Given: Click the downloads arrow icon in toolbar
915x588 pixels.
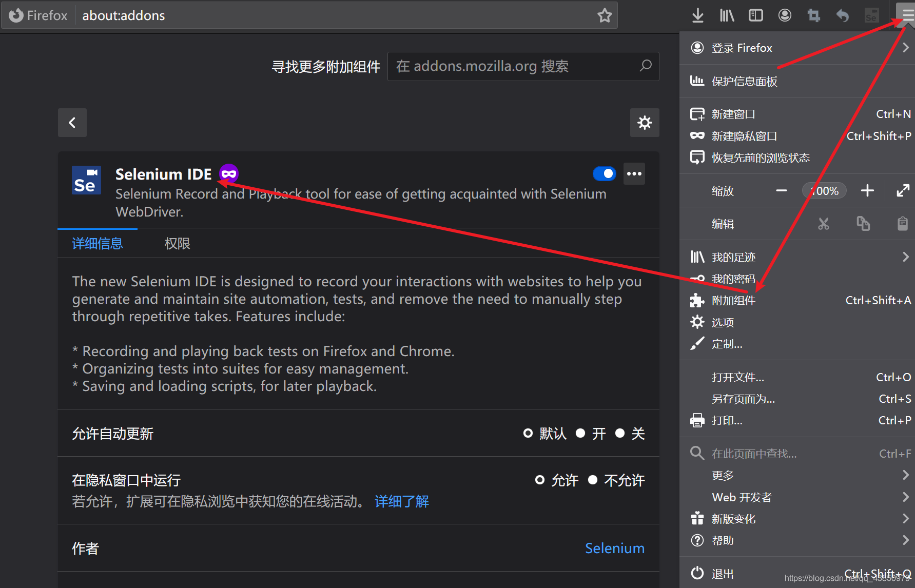Looking at the screenshot, I should point(697,15).
